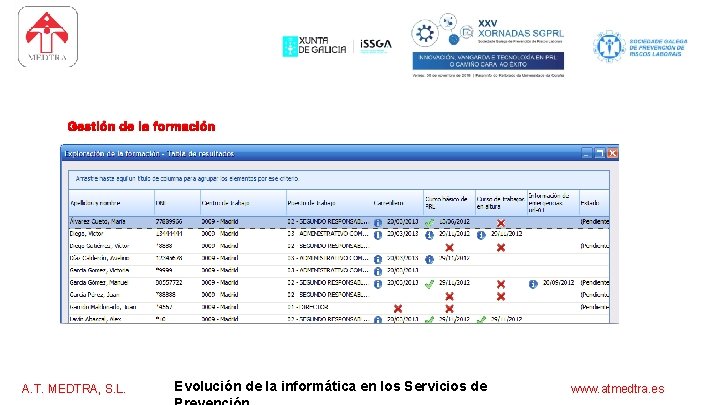Click red Carretillero X in Garrido Maldonado row
The image size is (720, 405).
click(398, 309)
